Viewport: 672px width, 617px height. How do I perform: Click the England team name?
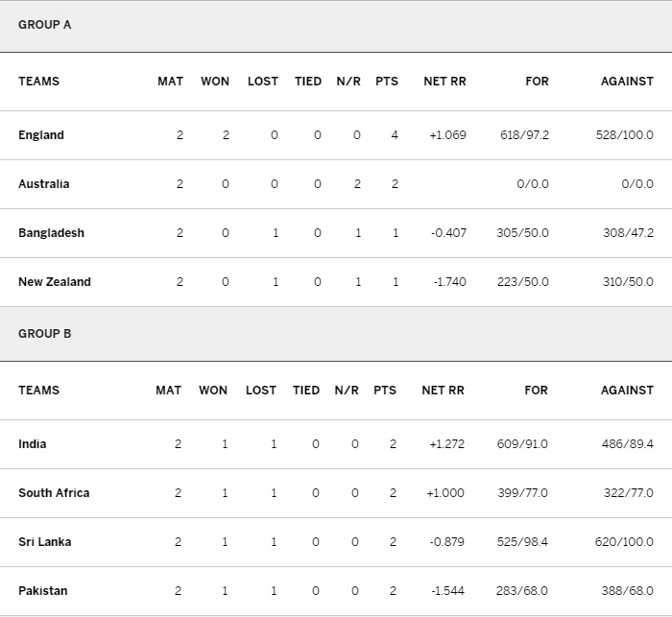pos(41,135)
